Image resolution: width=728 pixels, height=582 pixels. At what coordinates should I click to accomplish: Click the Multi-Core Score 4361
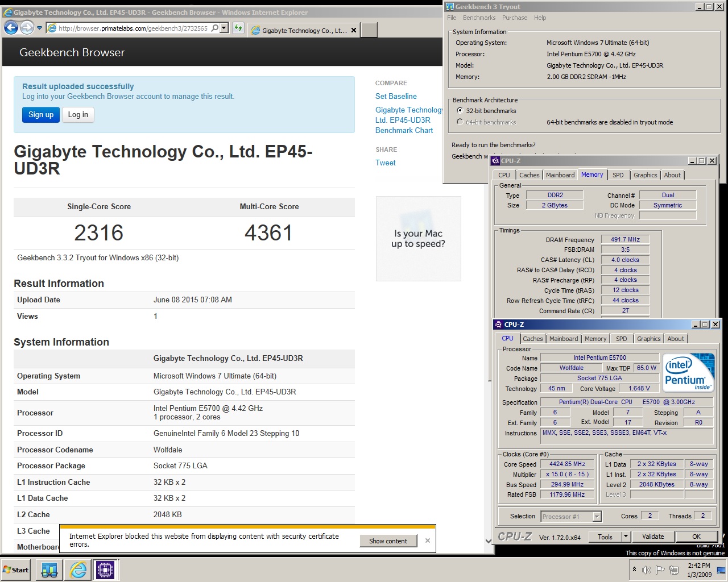pos(268,233)
